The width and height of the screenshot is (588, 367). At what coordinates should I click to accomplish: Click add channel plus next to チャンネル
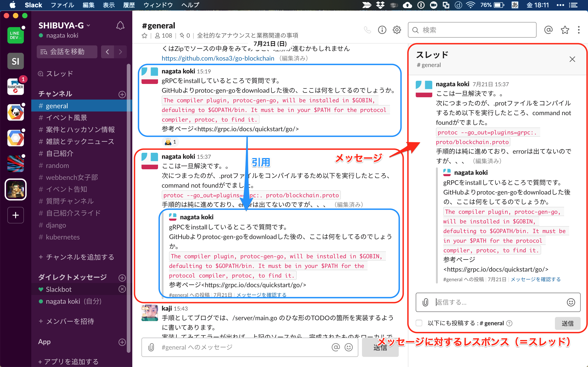pos(122,94)
